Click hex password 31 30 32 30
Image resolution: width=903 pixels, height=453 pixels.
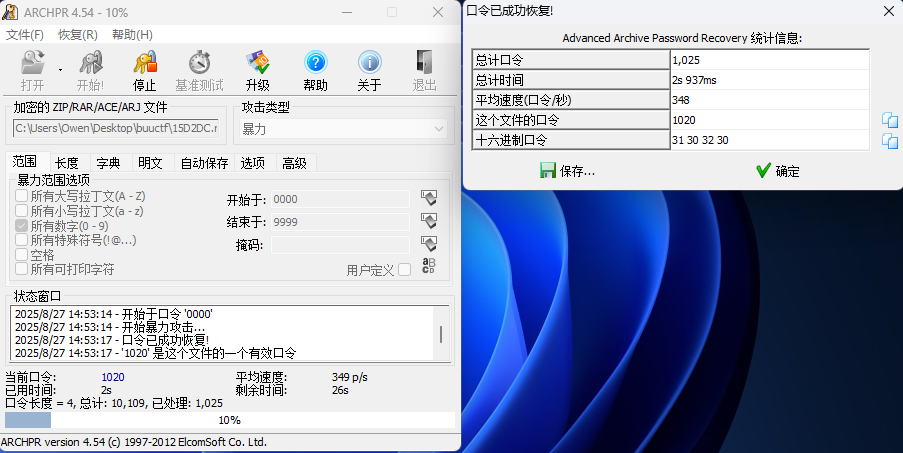(x=770, y=140)
